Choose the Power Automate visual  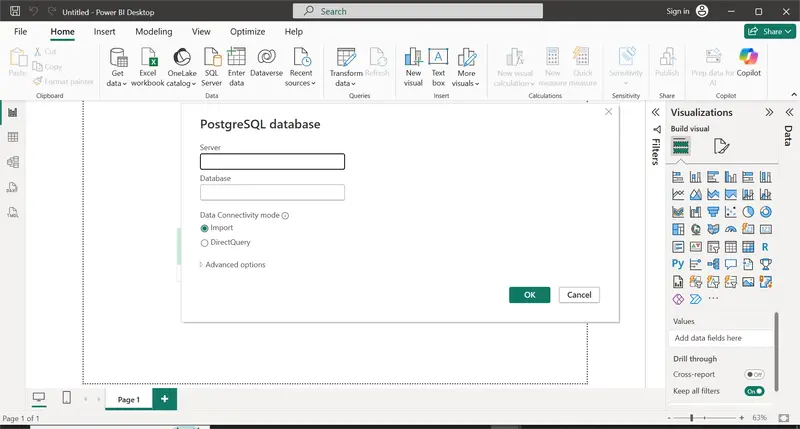[x=695, y=299]
